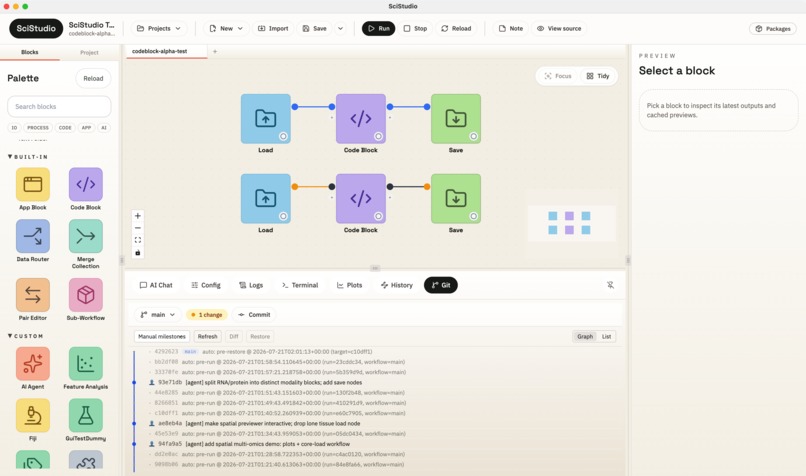Run the workflow
806x476 pixels.
(x=378, y=28)
